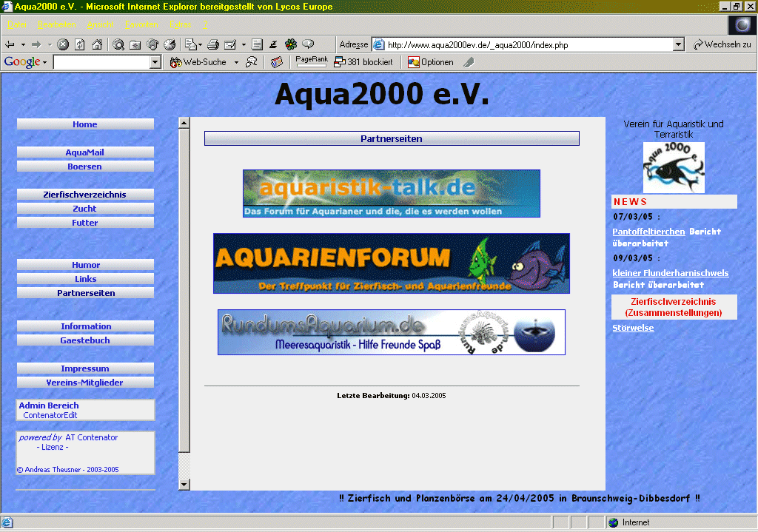Expand the Mail button dropdown arrow

(200, 45)
